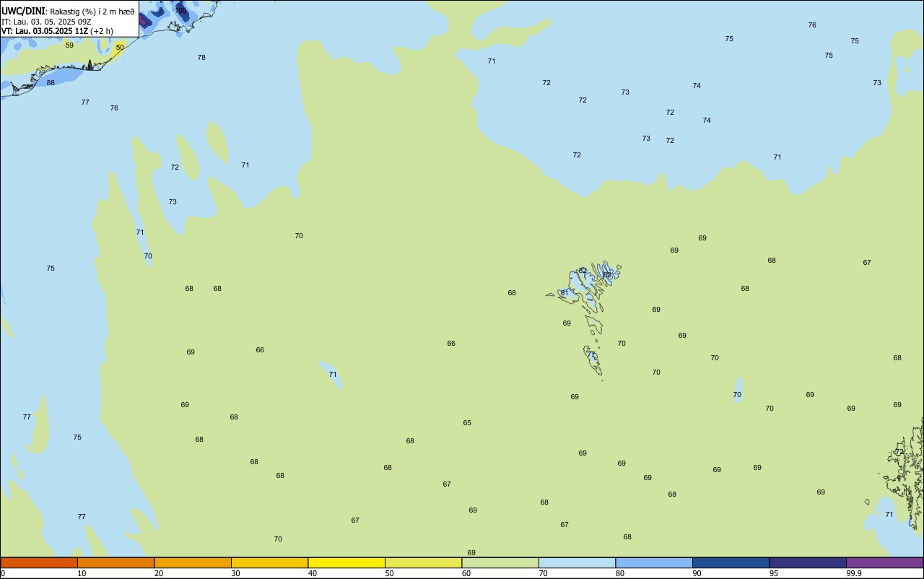Pick the amber 20–30 legend color block
The width and height of the screenshot is (924, 579).
193,562
